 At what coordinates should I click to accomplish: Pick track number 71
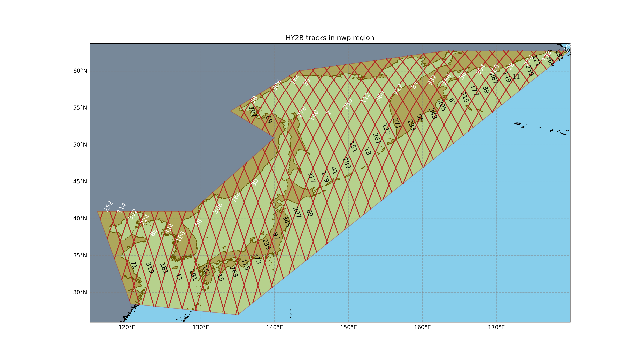coord(134,265)
